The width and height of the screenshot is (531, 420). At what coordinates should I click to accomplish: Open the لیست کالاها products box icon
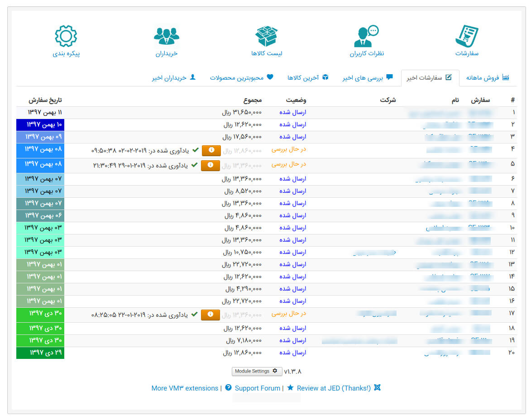pos(267,36)
